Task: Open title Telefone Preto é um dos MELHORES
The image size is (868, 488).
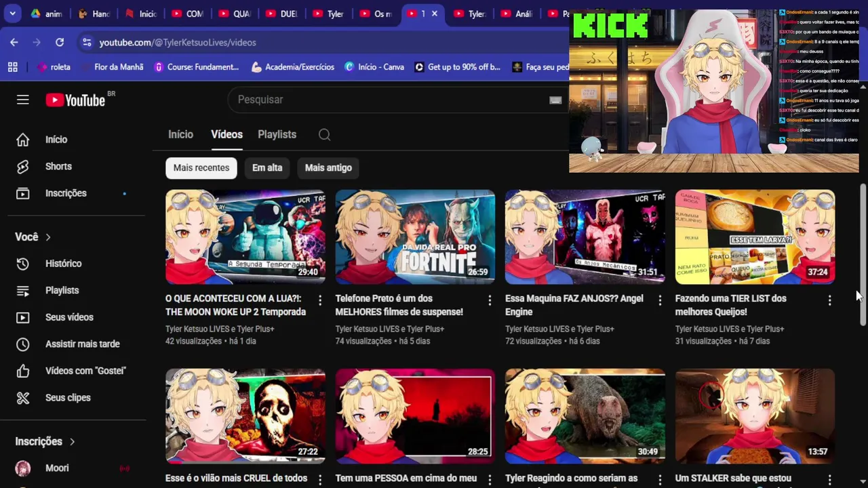Action: tap(399, 305)
